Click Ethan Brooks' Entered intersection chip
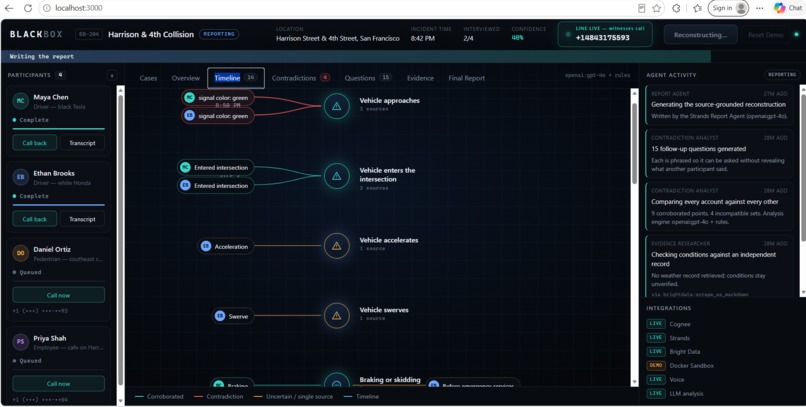Image resolution: width=806 pixels, height=407 pixels. coord(216,186)
